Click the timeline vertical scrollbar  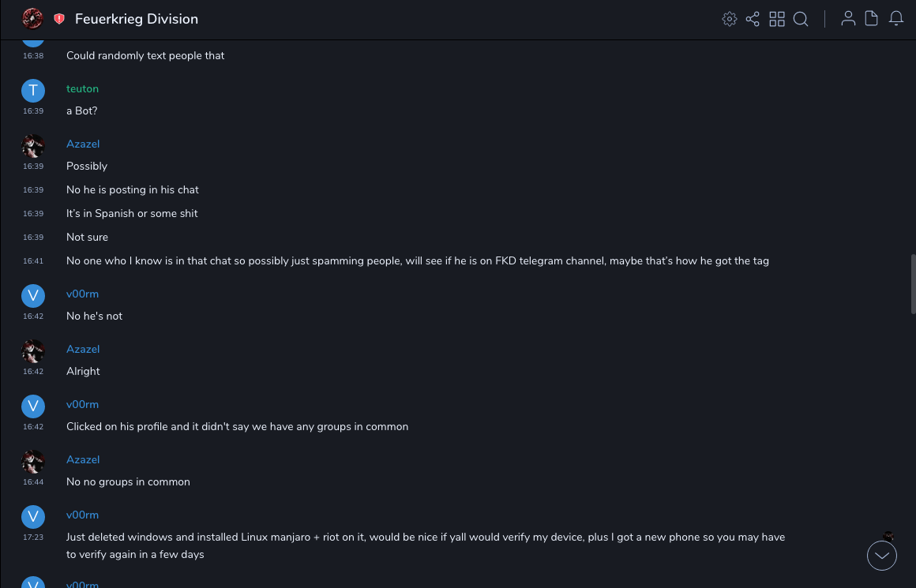(913, 284)
